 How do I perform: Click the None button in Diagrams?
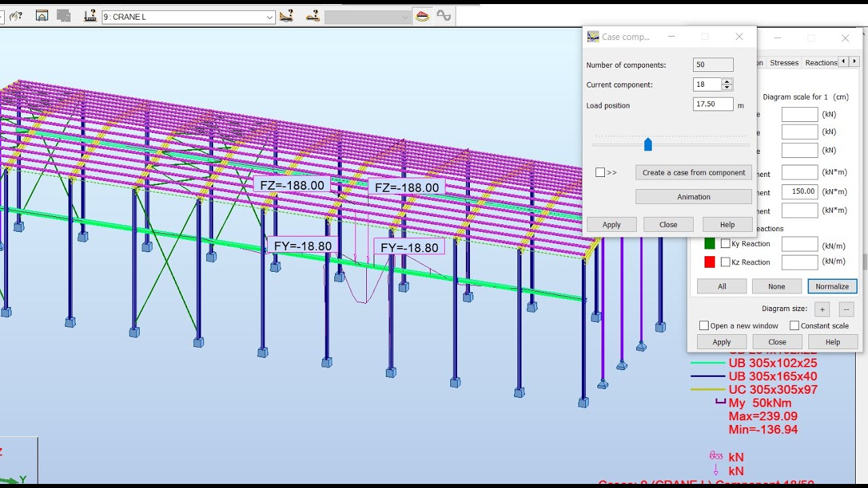point(777,286)
